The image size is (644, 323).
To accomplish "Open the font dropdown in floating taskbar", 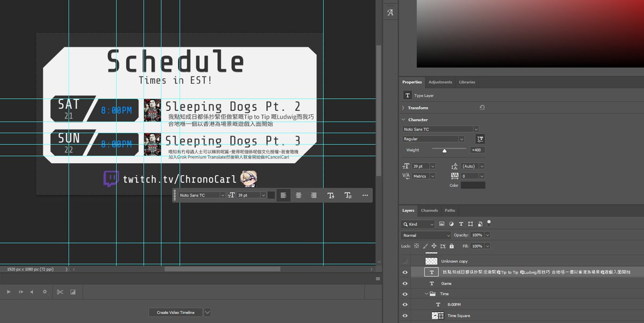I will 223,195.
